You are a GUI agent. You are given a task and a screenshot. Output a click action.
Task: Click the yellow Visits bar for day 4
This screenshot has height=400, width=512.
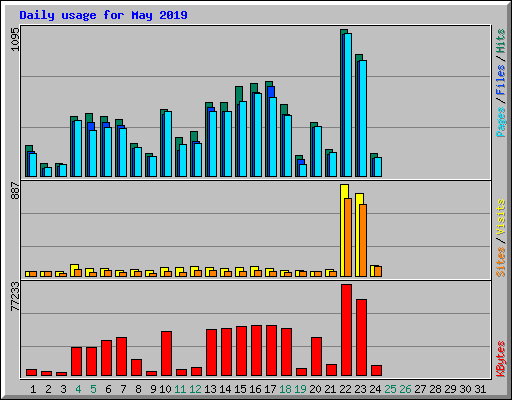(x=73, y=270)
